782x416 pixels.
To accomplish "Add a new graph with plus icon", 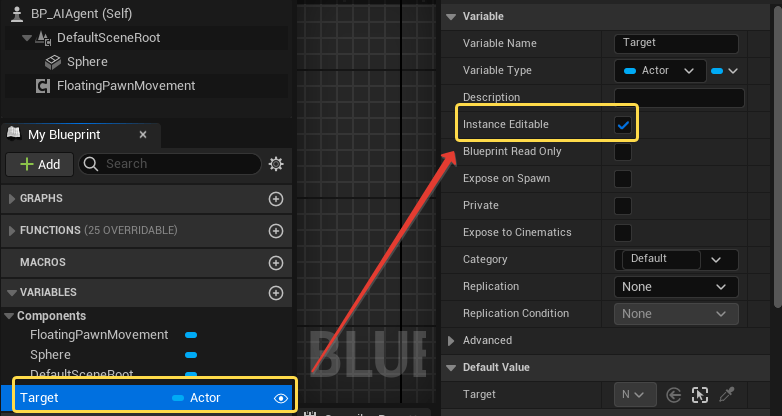I will pos(276,199).
